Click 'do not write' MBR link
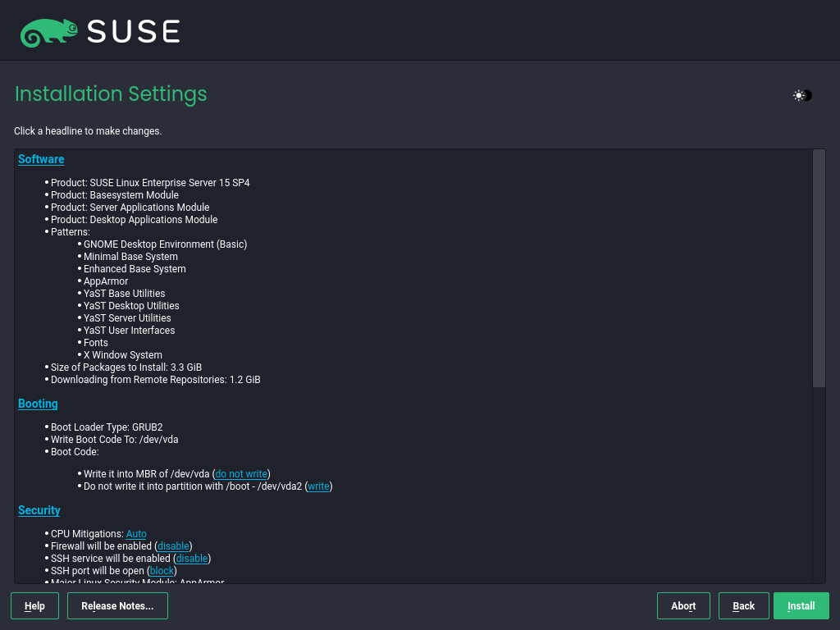Screen dimensions: 840x630 241,474
